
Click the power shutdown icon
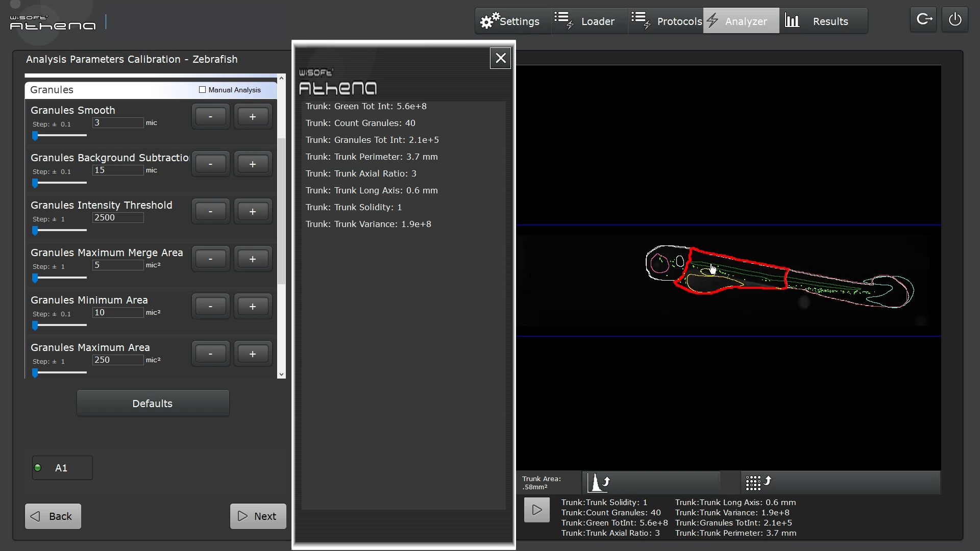(x=955, y=20)
